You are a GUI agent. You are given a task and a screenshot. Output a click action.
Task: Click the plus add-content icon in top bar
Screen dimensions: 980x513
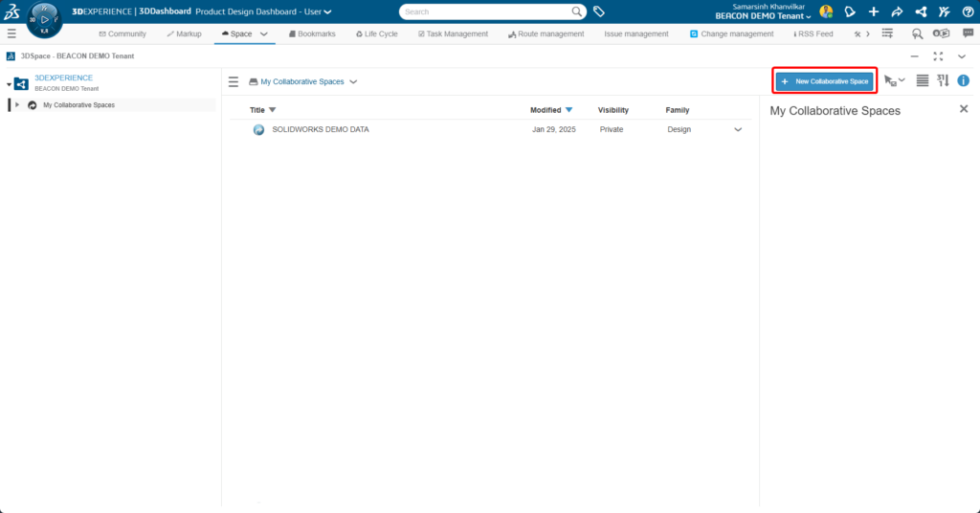pyautogui.click(x=873, y=11)
